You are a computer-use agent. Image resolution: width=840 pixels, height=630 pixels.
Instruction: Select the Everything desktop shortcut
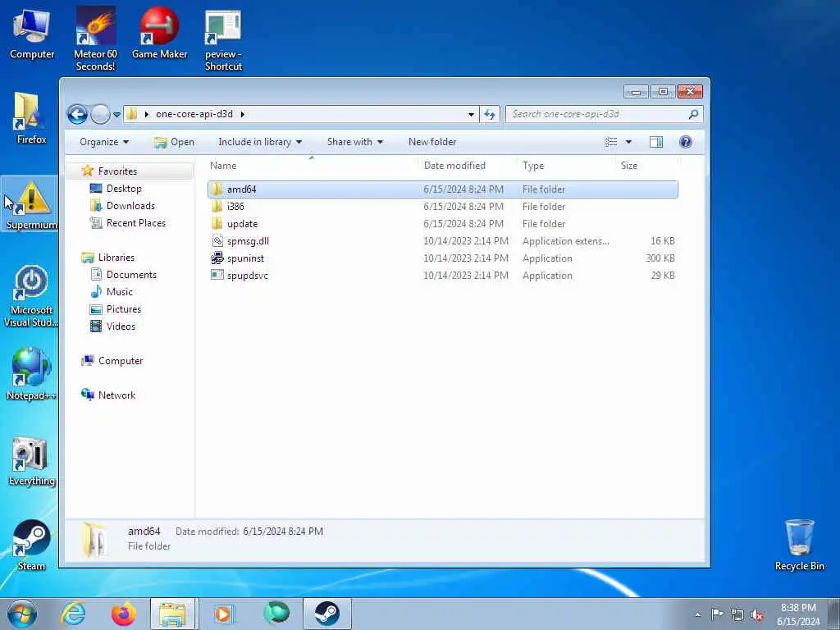(x=32, y=461)
